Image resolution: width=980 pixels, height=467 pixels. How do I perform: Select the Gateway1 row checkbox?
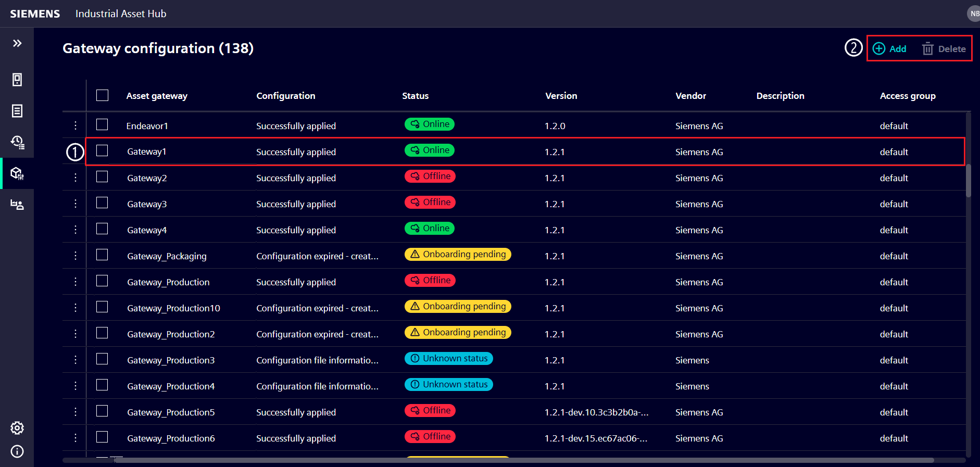tap(103, 151)
